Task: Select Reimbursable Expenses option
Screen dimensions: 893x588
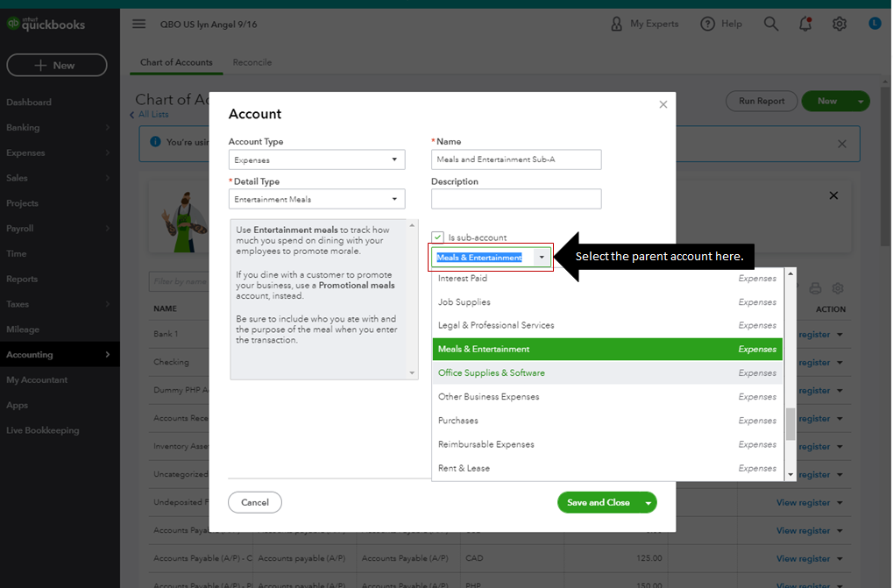Action: click(607, 444)
